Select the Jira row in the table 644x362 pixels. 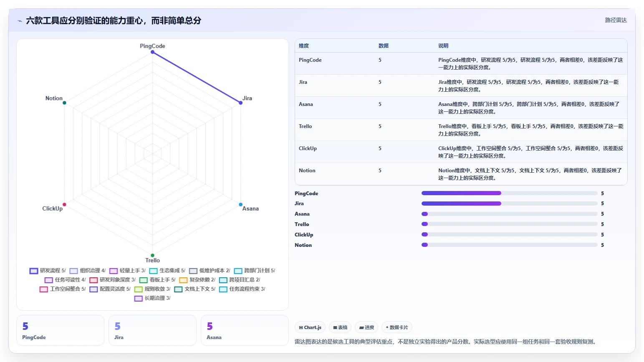click(461, 85)
